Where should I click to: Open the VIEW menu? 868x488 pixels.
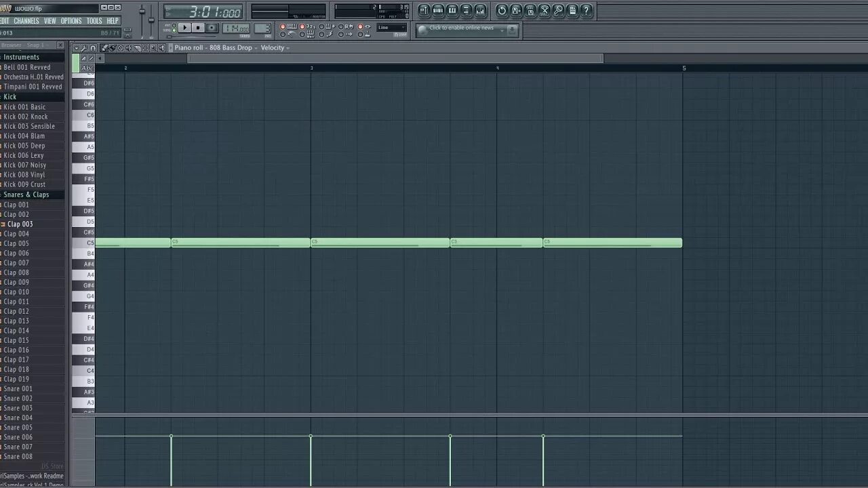point(50,21)
